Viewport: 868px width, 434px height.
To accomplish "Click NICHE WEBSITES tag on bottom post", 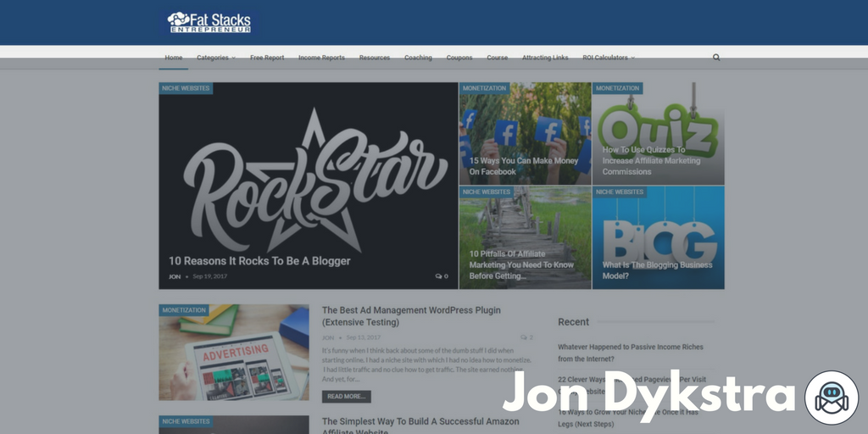I will tap(186, 421).
